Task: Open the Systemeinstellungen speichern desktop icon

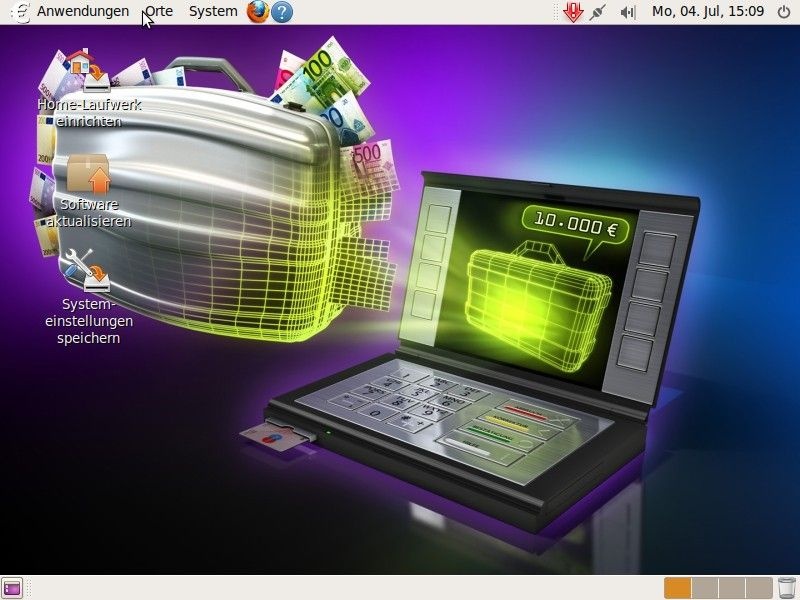Action: (x=89, y=296)
